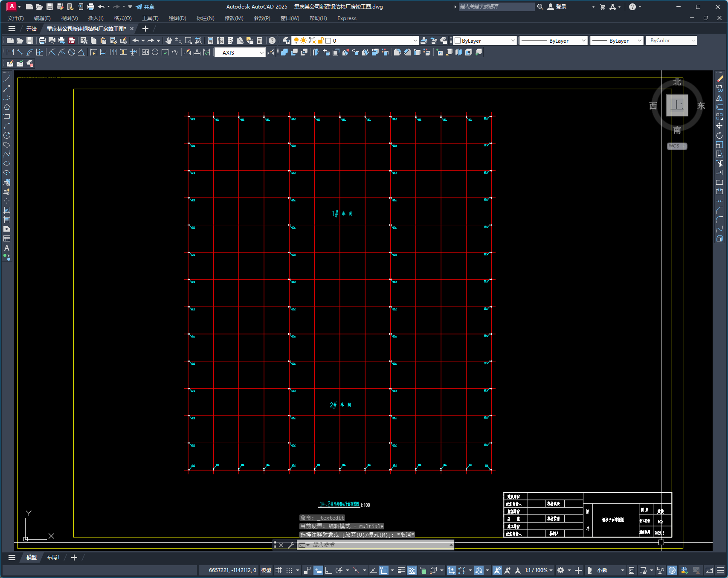This screenshot has height=578, width=728.
Task: Switch to the 开始 tab
Action: click(32, 29)
